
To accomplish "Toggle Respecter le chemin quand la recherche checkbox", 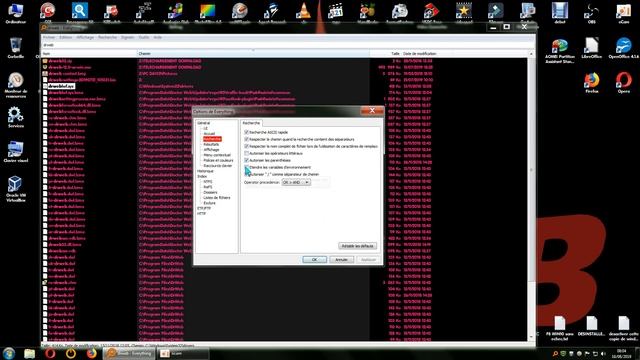I will pyautogui.click(x=247, y=139).
